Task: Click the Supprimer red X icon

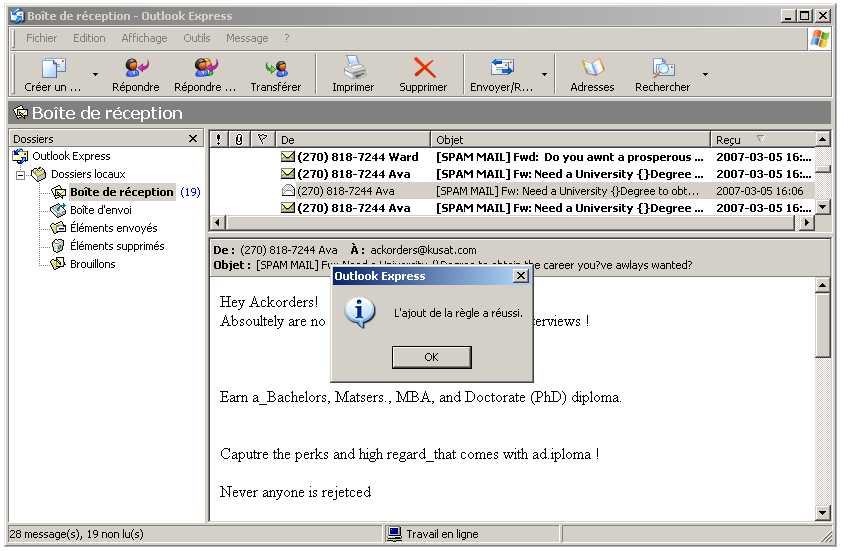Action: click(424, 68)
